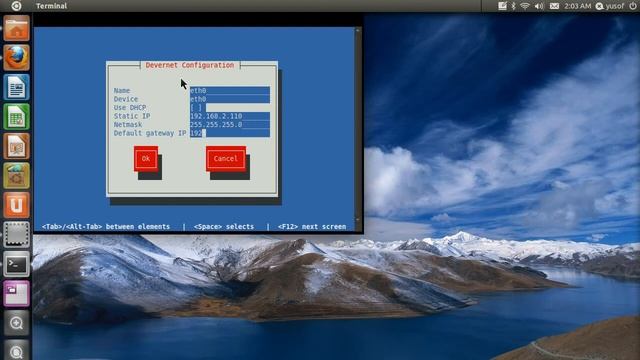Open the sound volume indicator
This screenshot has height=360, width=640.
[539, 6]
